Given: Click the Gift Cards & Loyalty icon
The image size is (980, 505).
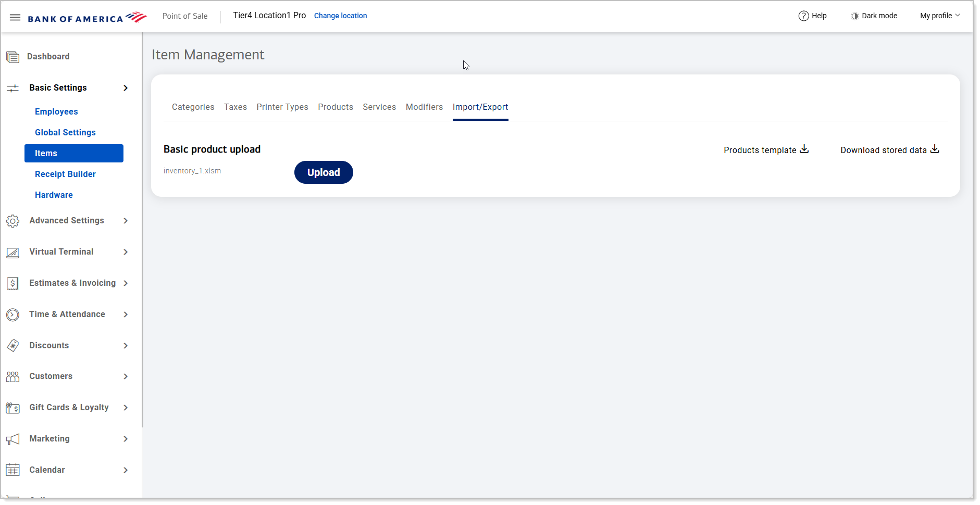Looking at the screenshot, I should 13,408.
